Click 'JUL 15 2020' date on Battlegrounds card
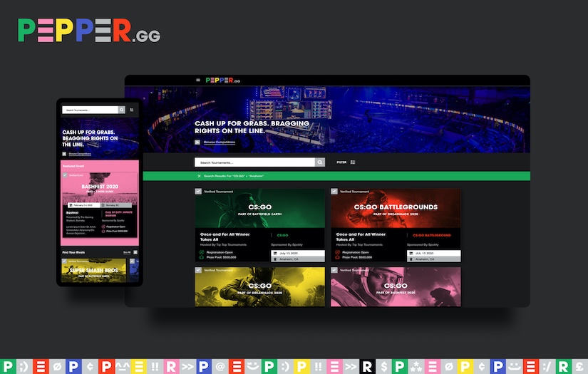Screen dimensions: 588x374 click(x=424, y=254)
